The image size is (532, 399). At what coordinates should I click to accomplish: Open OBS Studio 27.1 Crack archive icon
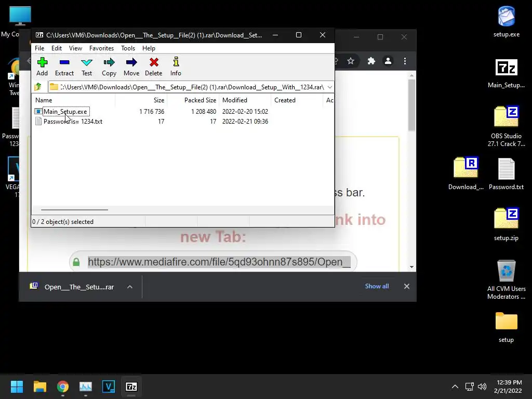506,126
